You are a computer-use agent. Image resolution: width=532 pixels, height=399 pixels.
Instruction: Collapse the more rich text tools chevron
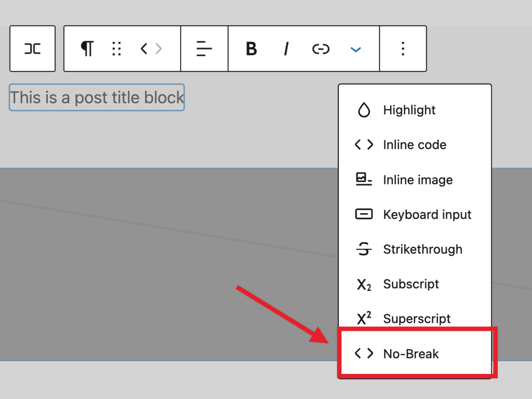pyautogui.click(x=355, y=49)
